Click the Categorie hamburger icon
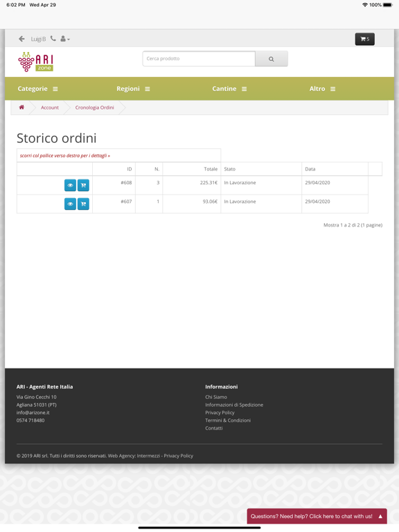The width and height of the screenshot is (399, 532). click(x=55, y=89)
